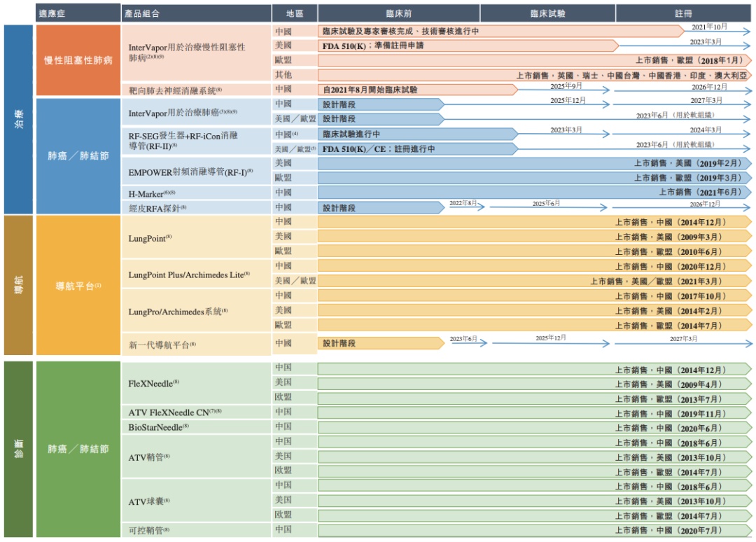The image size is (756, 542).
Task: Click the 2025年6月 date label
Action: pos(546,204)
